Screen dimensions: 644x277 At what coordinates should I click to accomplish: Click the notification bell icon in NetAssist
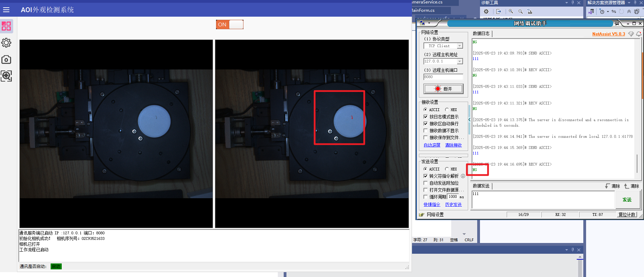(x=639, y=34)
